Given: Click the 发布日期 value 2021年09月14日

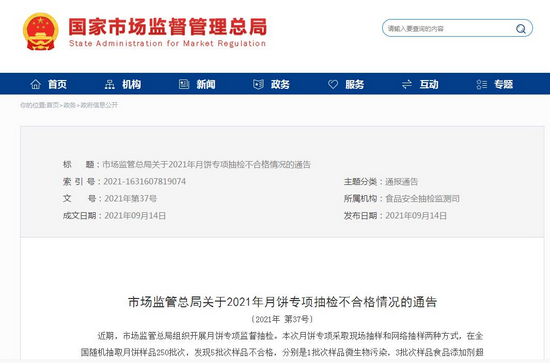Looking at the screenshot, I should [x=416, y=215].
